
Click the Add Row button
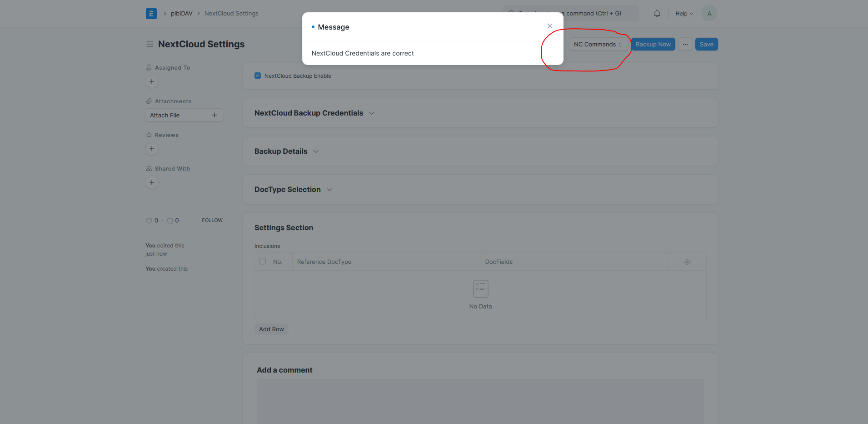[271, 329]
